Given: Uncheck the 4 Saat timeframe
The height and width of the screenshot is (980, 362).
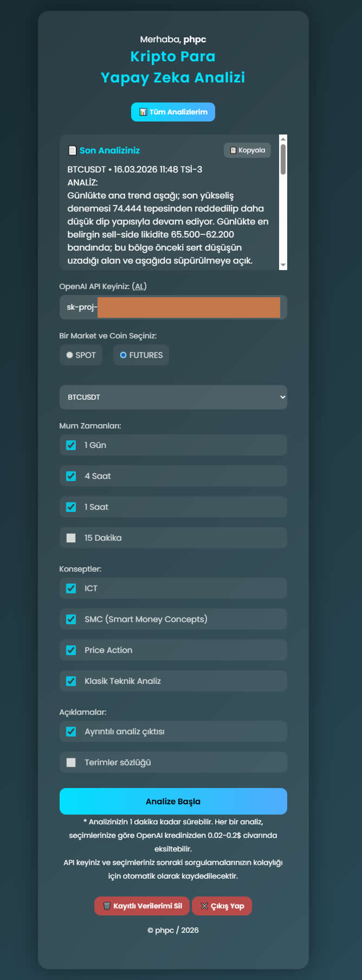Looking at the screenshot, I should point(71,476).
